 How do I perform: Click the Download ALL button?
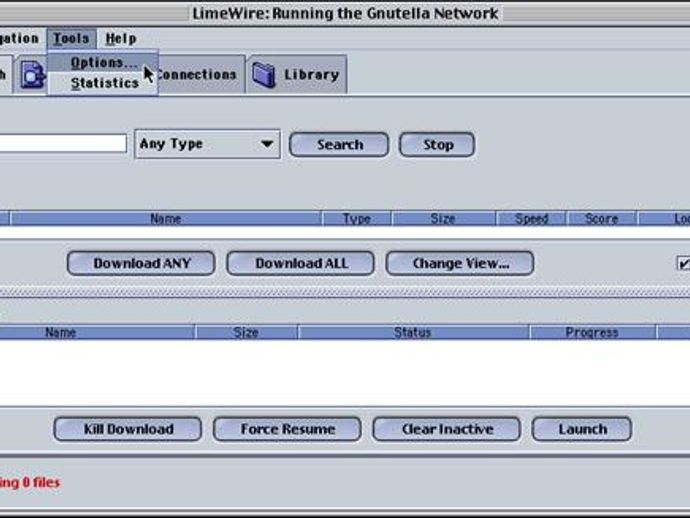(x=301, y=263)
